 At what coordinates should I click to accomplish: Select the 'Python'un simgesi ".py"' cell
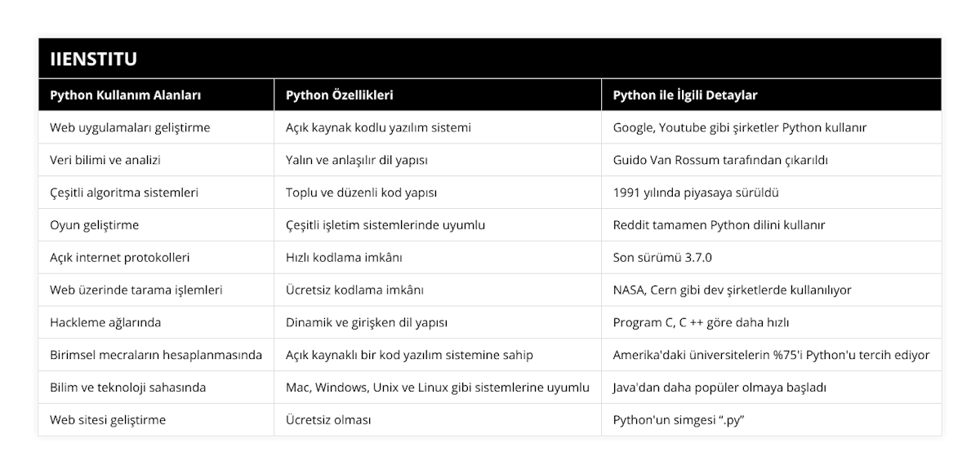[x=679, y=420]
